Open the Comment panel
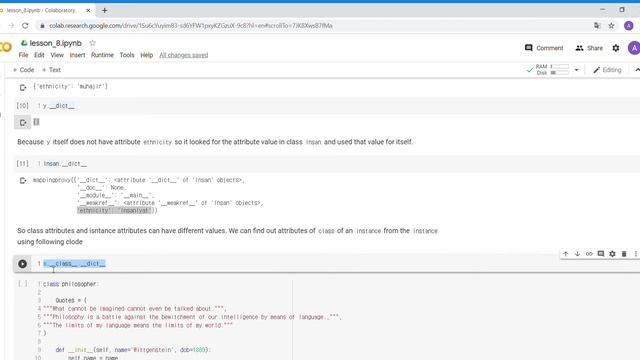The height and width of the screenshot is (360, 640). (x=544, y=48)
